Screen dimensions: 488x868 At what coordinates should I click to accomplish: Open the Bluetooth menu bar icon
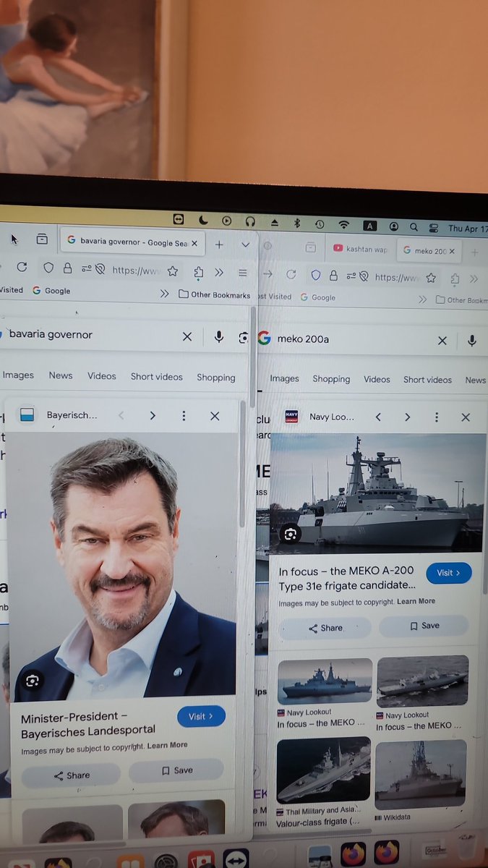pyautogui.click(x=296, y=223)
